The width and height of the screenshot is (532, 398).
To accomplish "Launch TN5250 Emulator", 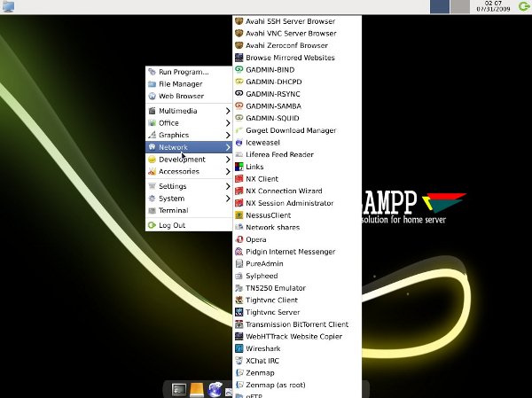I will click(x=297, y=288).
